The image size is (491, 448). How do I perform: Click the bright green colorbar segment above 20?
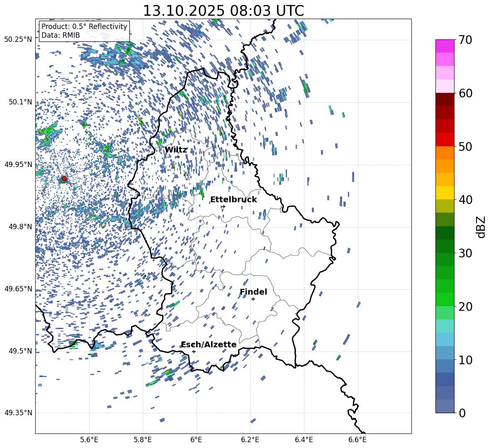click(x=445, y=299)
